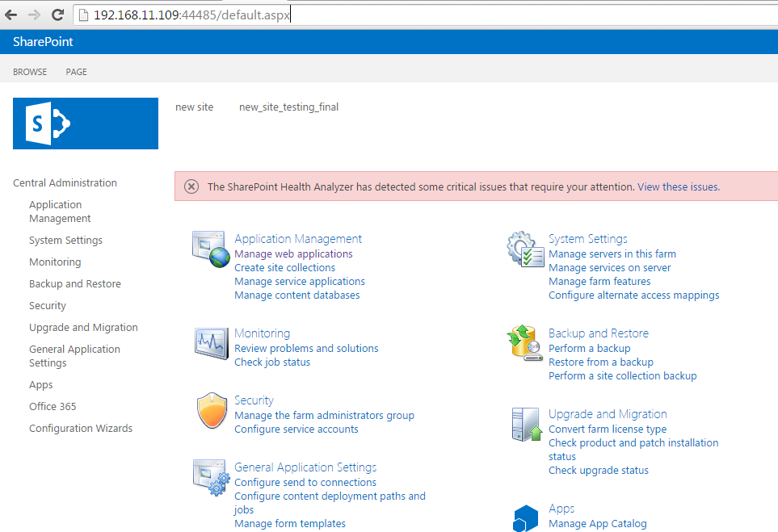Click the Backup and Restore database icon
The width and height of the screenshot is (778, 532).
pyautogui.click(x=524, y=343)
